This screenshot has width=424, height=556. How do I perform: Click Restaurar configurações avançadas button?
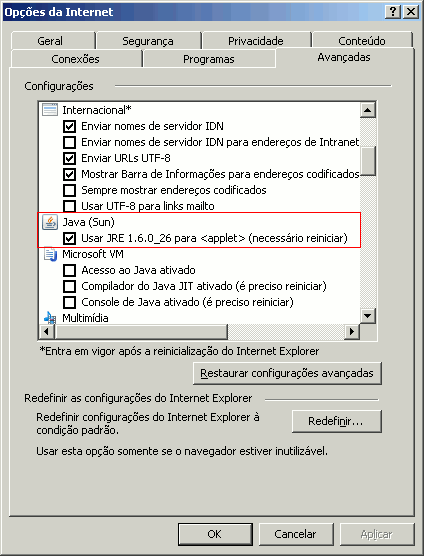(x=287, y=373)
